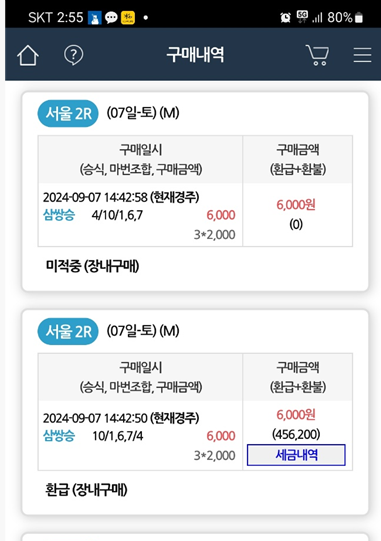Select the first 서울 2R badge
Screen dimensions: 381x541
68,113
